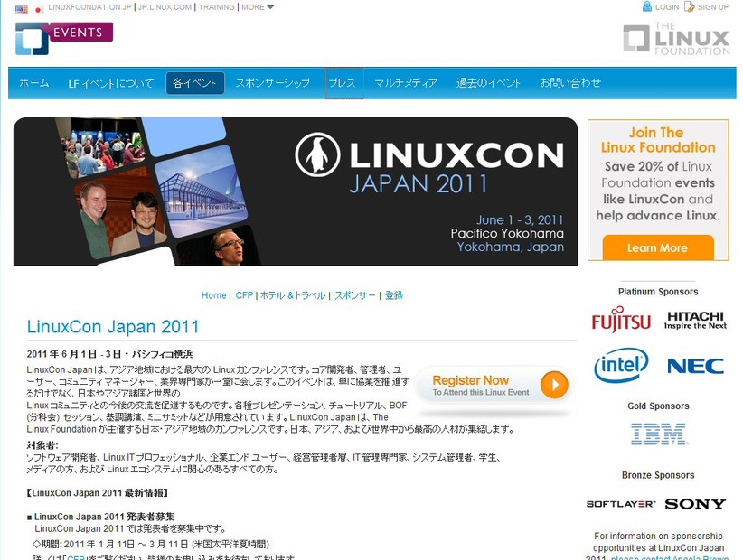
Task: Click the Learn More button
Action: [x=658, y=247]
